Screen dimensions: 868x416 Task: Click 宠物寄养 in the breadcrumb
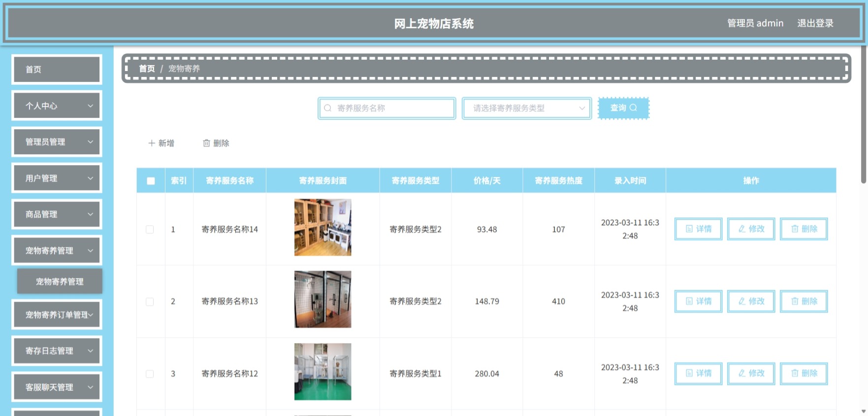click(184, 69)
